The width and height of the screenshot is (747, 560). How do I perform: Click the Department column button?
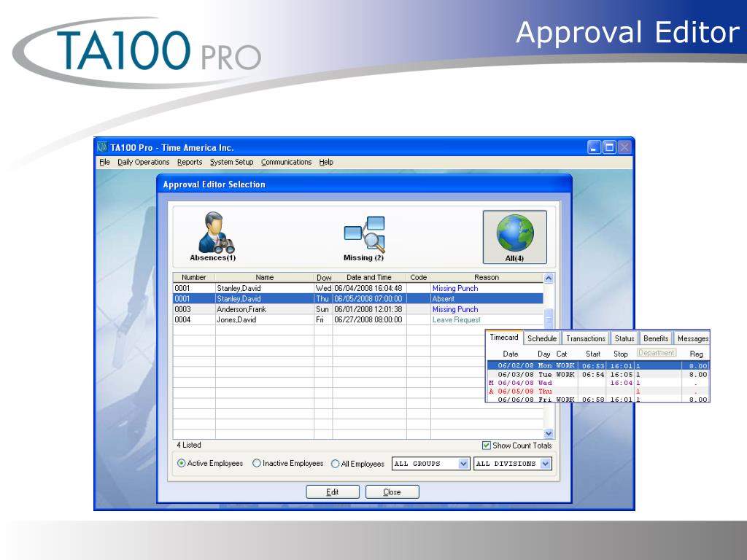(657, 353)
